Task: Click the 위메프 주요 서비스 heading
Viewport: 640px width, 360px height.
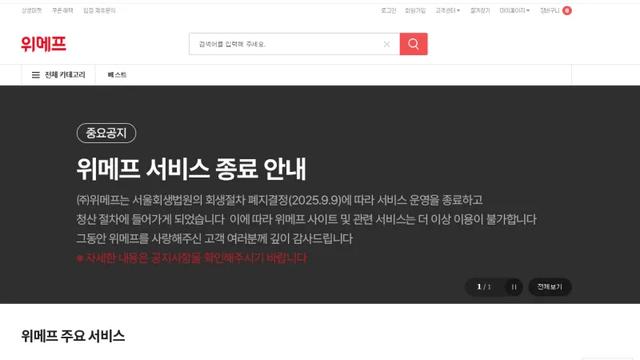Action: [73, 336]
